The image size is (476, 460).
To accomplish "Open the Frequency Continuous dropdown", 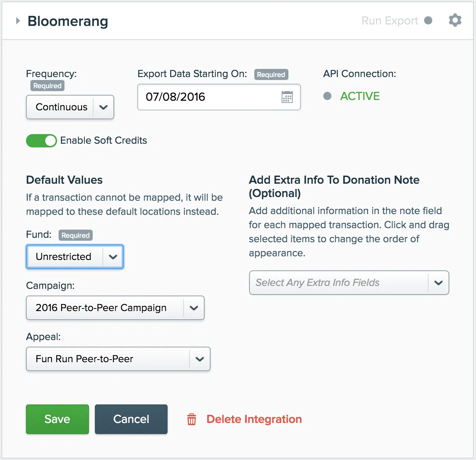I will coord(70,107).
